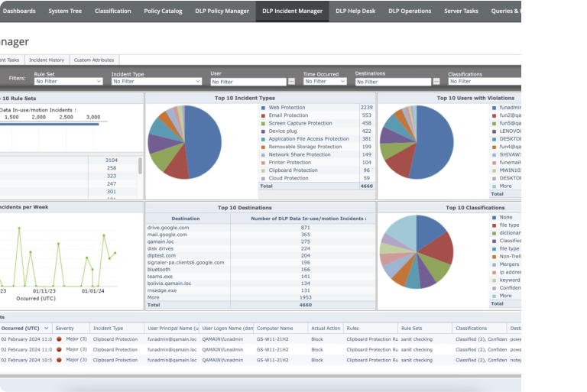Open the Time Occurred filter dropdown
The height and width of the screenshot is (392, 587).
(325, 81)
